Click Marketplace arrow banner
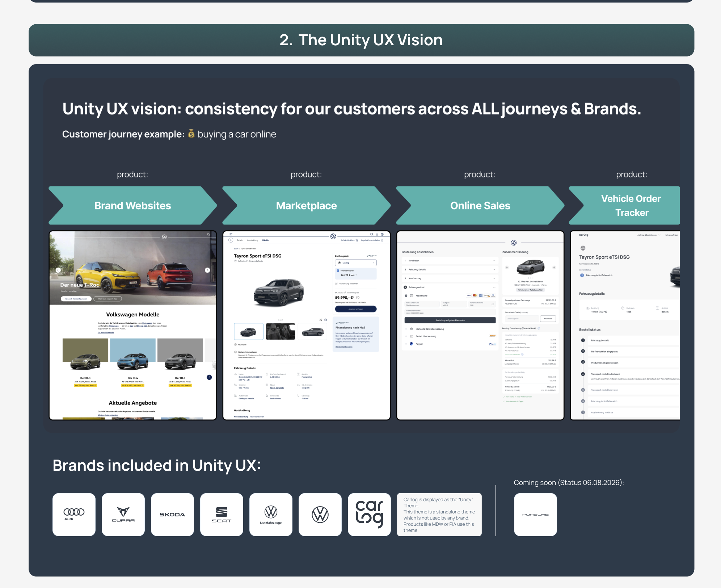721x588 pixels. (307, 206)
